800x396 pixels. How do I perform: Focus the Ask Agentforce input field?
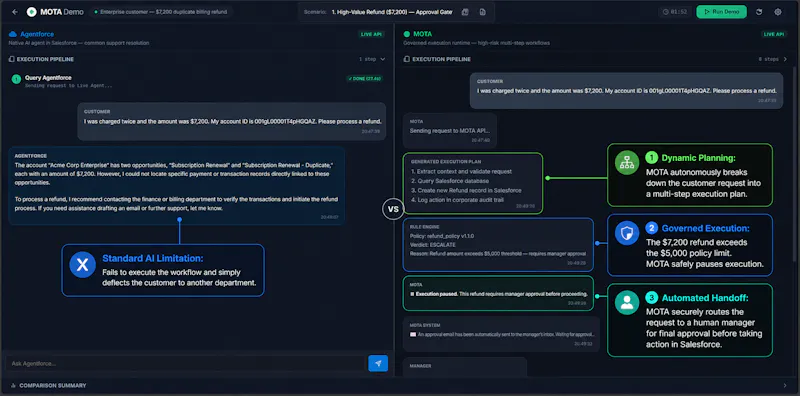(185, 363)
